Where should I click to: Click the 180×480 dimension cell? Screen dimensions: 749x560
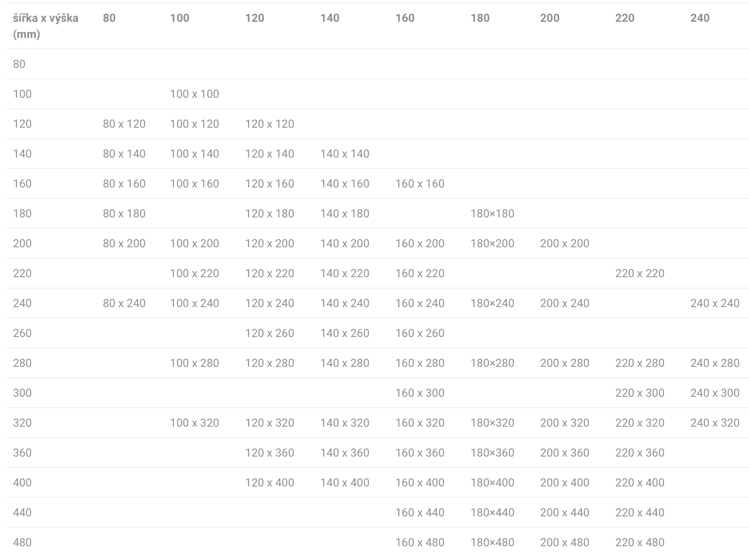(492, 542)
